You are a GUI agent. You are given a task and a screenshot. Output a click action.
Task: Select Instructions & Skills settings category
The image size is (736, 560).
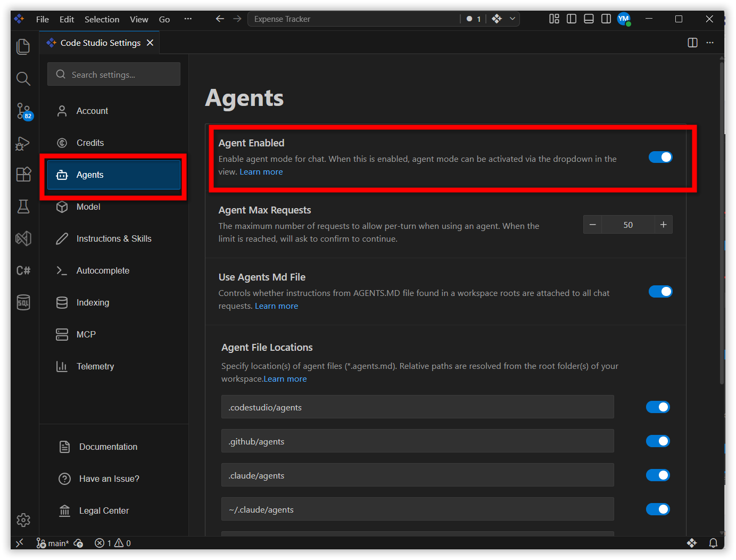coord(114,238)
